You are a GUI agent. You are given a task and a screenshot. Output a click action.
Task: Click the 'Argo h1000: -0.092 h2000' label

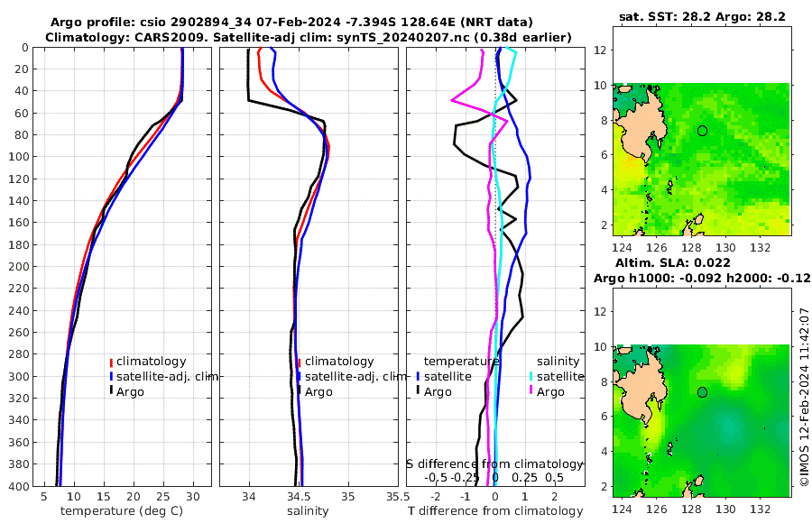pyautogui.click(x=702, y=278)
